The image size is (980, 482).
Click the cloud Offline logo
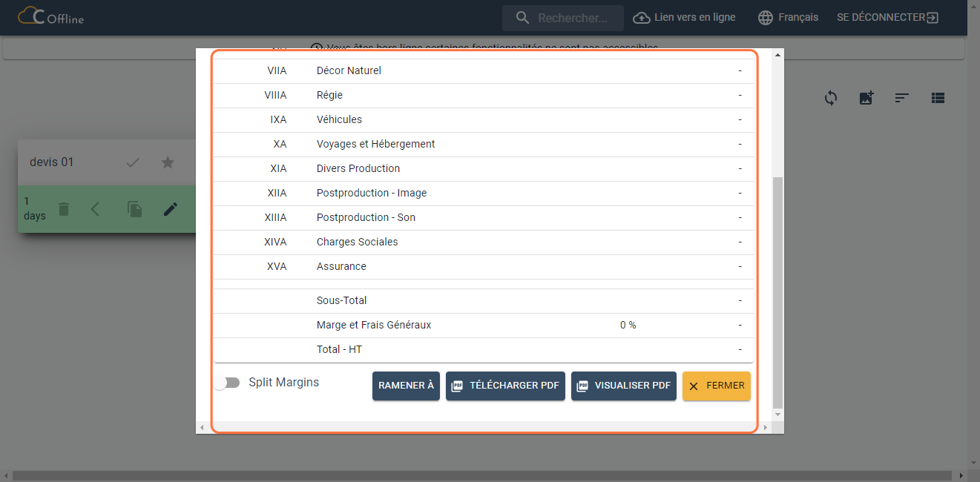click(51, 16)
